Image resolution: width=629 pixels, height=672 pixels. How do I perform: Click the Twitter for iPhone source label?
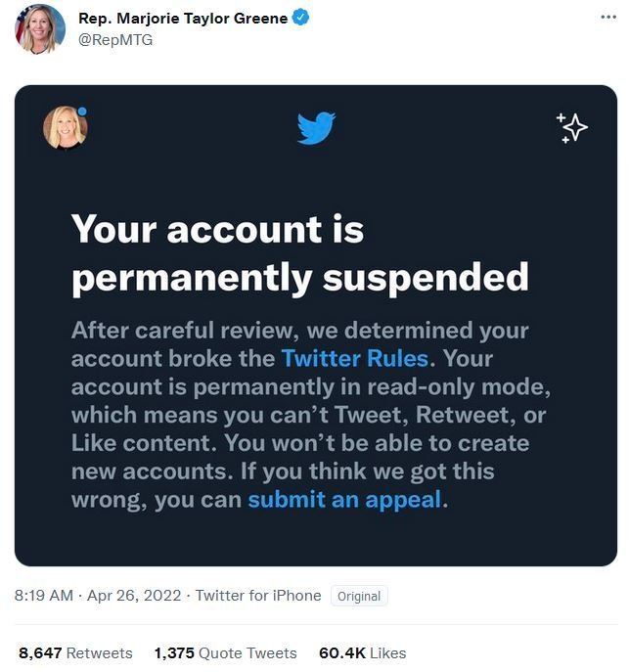(x=258, y=596)
